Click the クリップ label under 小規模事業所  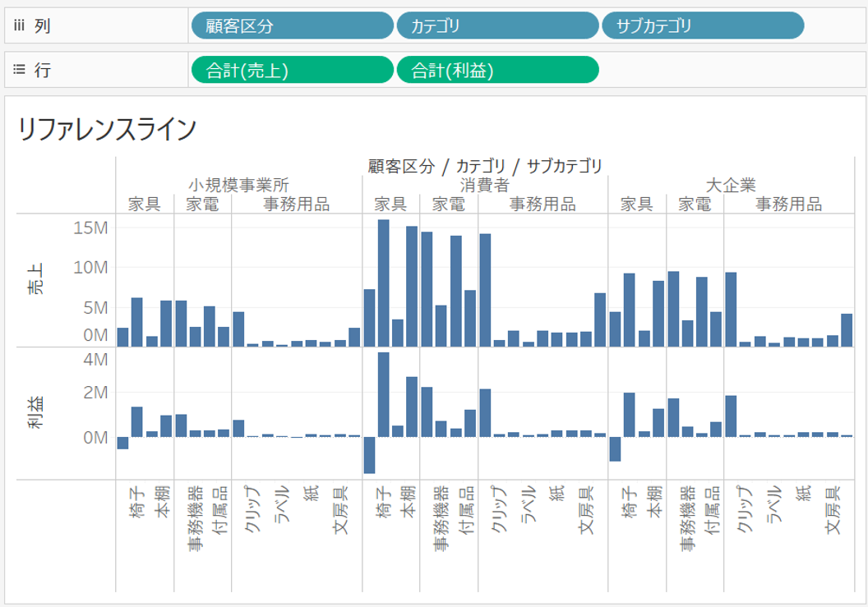pyautogui.click(x=252, y=509)
